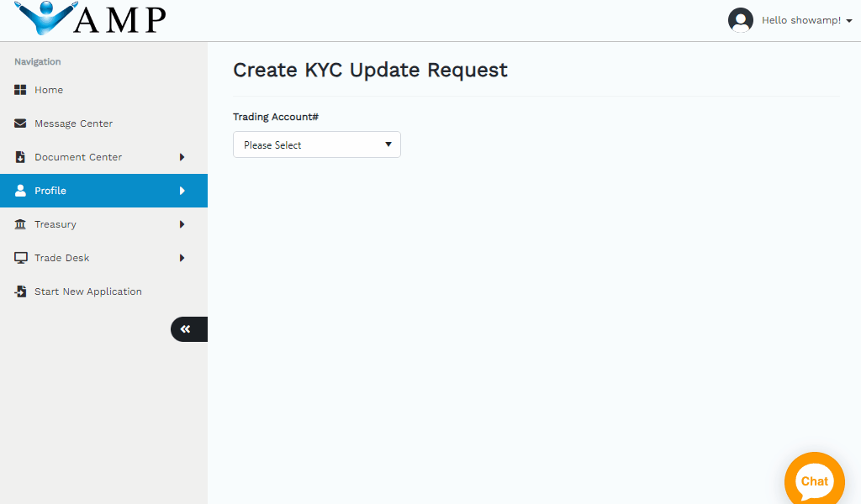Screen dimensions: 861x504
Task: Expand the Profile submenu arrow
Action: [x=182, y=191]
